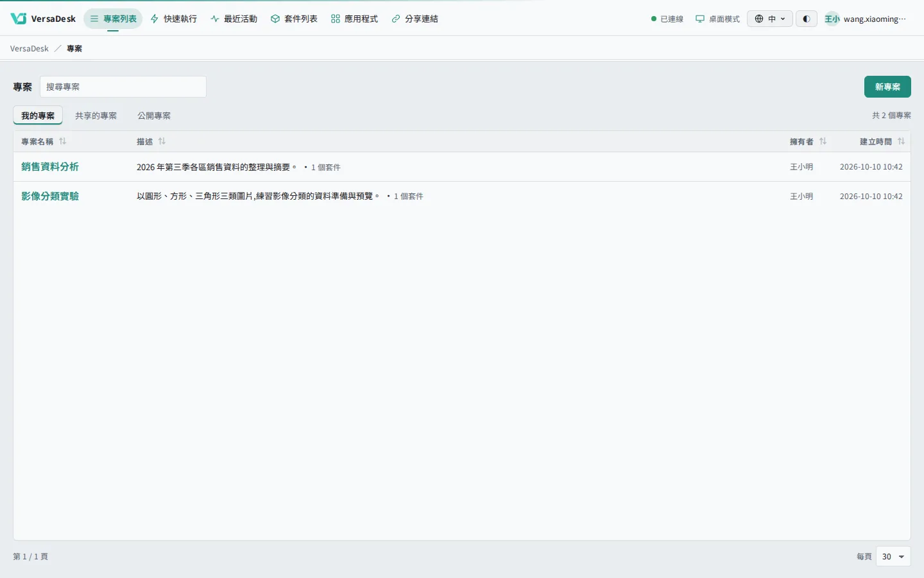Open 套件列表 navigation item
The height and width of the screenshot is (578, 924).
(x=294, y=19)
